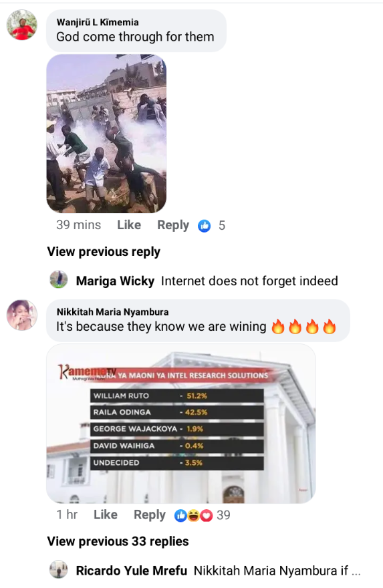Like Nikkitah's comment posted 1 hr ago
Image resolution: width=383 pixels, height=588 pixels.
pyautogui.click(x=106, y=514)
